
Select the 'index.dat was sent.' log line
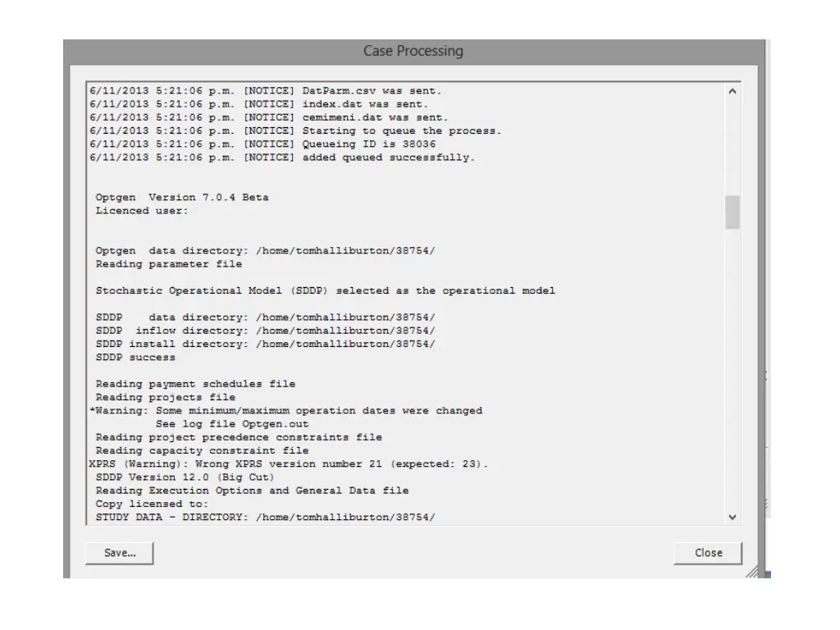coord(258,104)
